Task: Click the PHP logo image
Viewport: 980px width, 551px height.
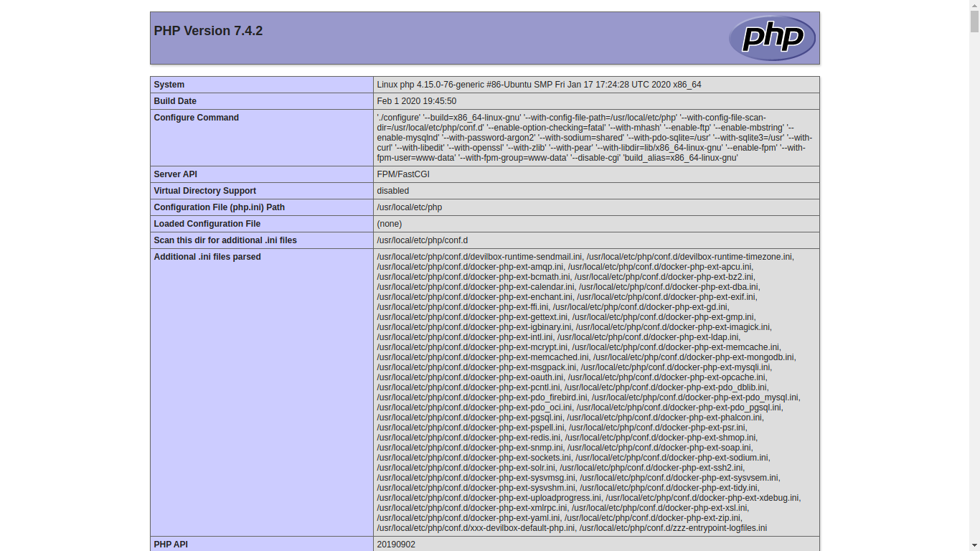Action: (772, 38)
